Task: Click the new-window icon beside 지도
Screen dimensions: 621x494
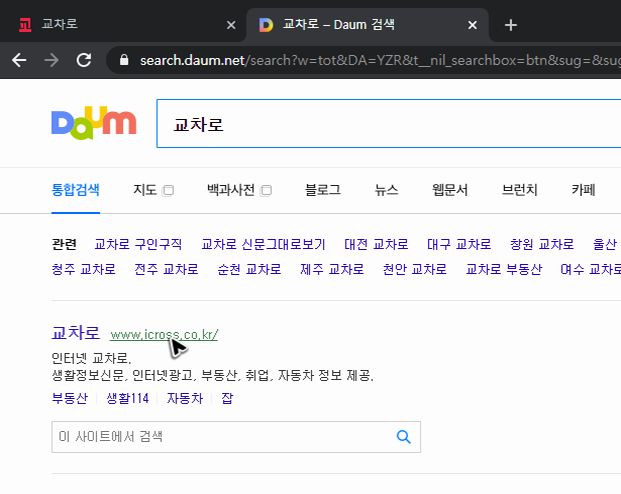Action: (x=168, y=191)
